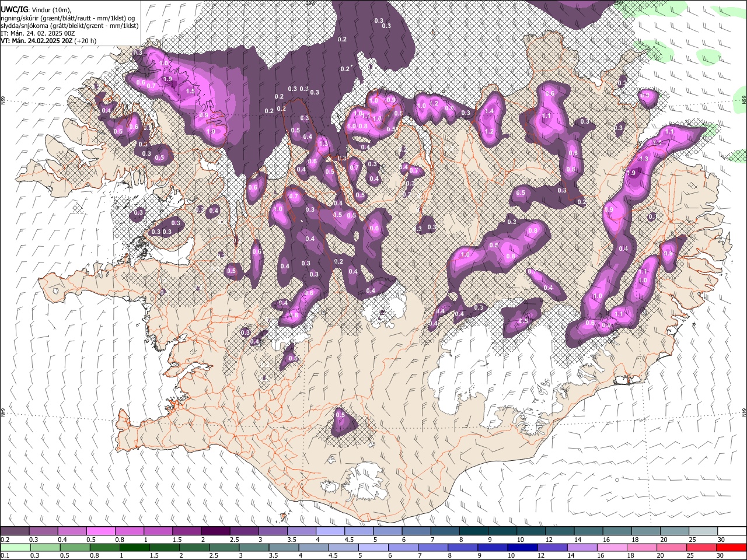Click the dark teal swatch between 8 and 9
The width and height of the screenshot is (747, 560).
(474, 531)
